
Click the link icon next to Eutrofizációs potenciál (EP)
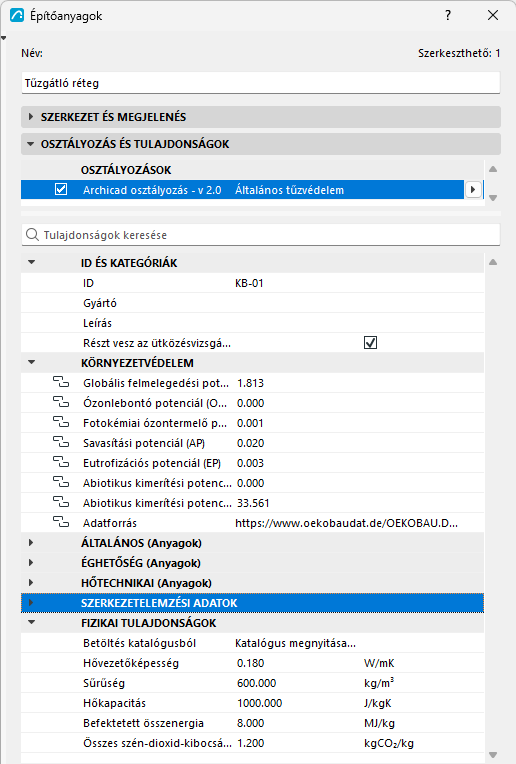tap(61, 462)
